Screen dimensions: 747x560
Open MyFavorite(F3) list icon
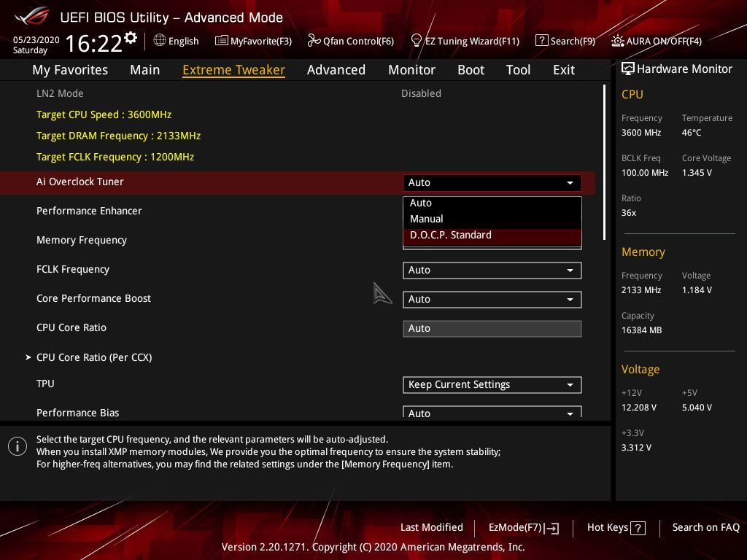point(222,41)
